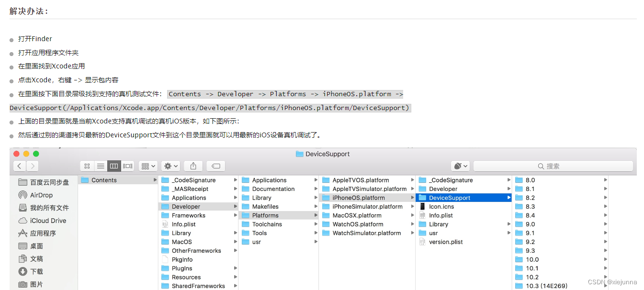Select Icon.icns in the DeviceSupport column
This screenshot has height=290, width=644.
[441, 206]
